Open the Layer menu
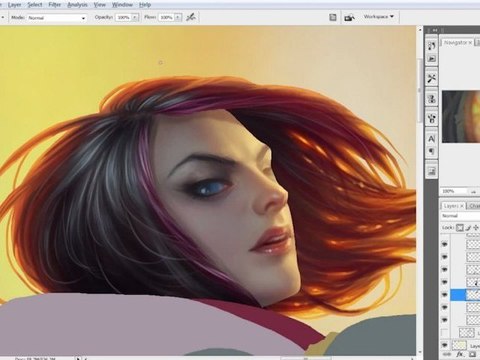The height and width of the screenshot is (360, 480). pos(14,5)
